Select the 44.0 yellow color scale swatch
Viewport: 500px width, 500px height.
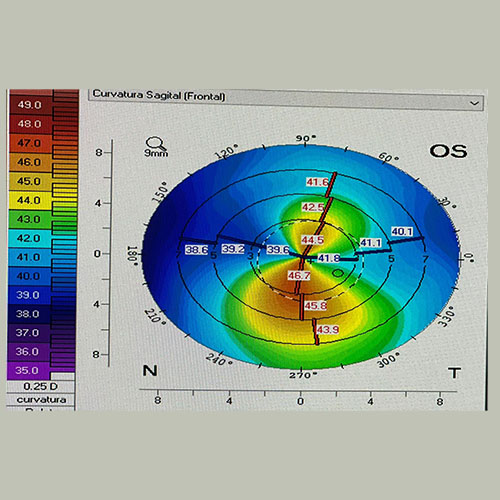pos(30,200)
